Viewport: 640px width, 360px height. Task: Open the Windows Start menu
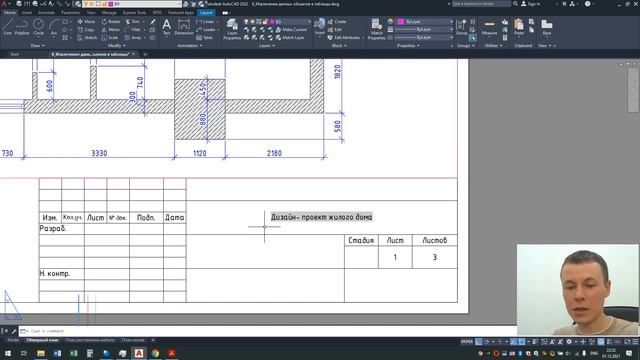tap(8, 353)
